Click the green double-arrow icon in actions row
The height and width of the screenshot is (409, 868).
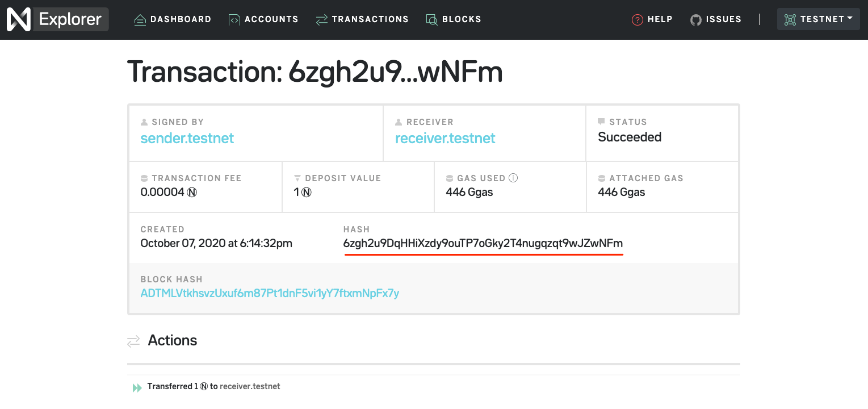pyautogui.click(x=136, y=387)
